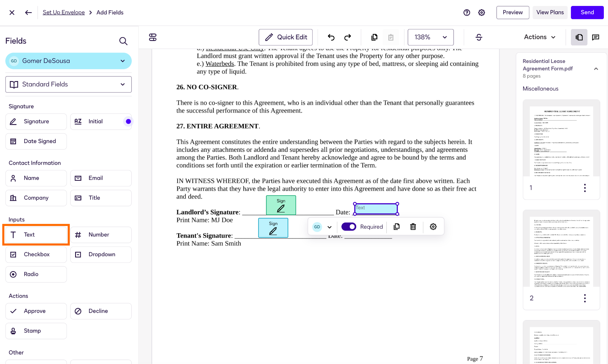Collapse the Residential Lease Agreement Form.pdf section
This screenshot has height=364, width=608.
(x=596, y=69)
